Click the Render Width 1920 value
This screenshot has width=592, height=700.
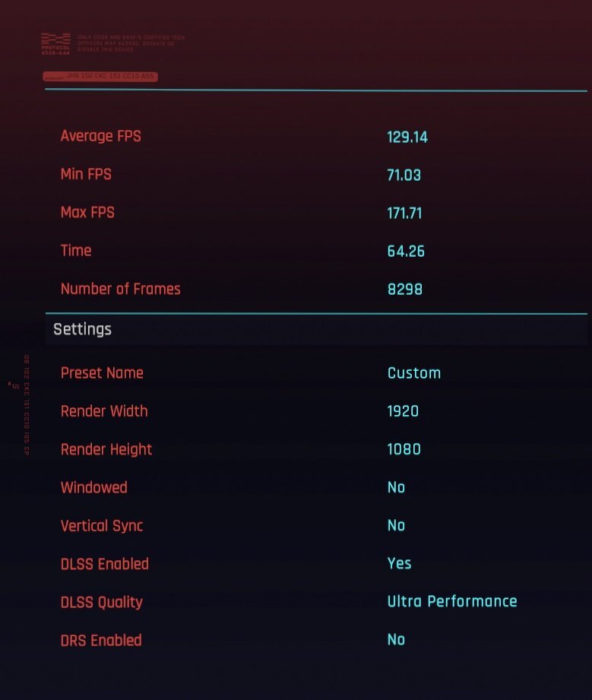tap(403, 410)
